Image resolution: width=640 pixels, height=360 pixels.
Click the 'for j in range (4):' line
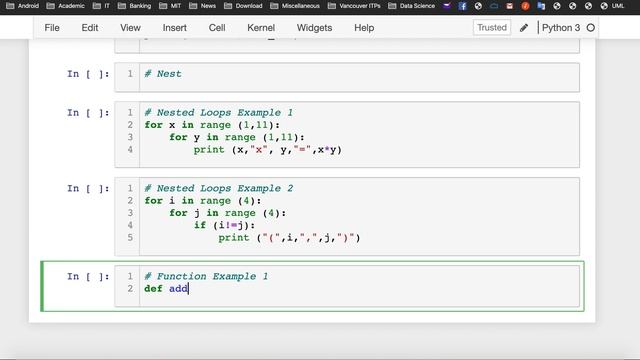228,213
